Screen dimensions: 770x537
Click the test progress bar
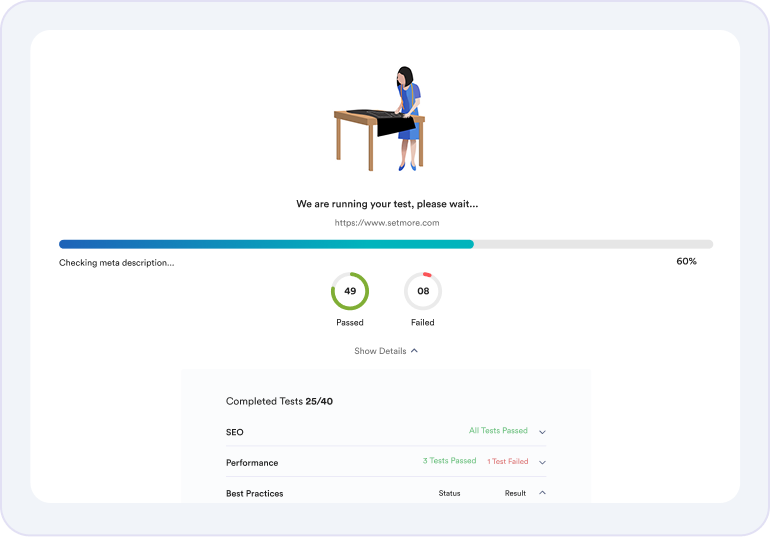pos(386,244)
